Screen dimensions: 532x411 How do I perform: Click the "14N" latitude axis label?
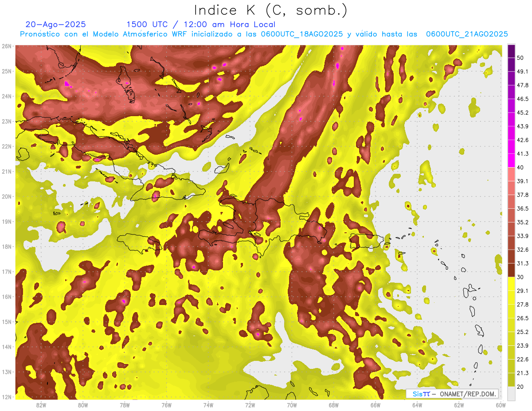click(7, 347)
